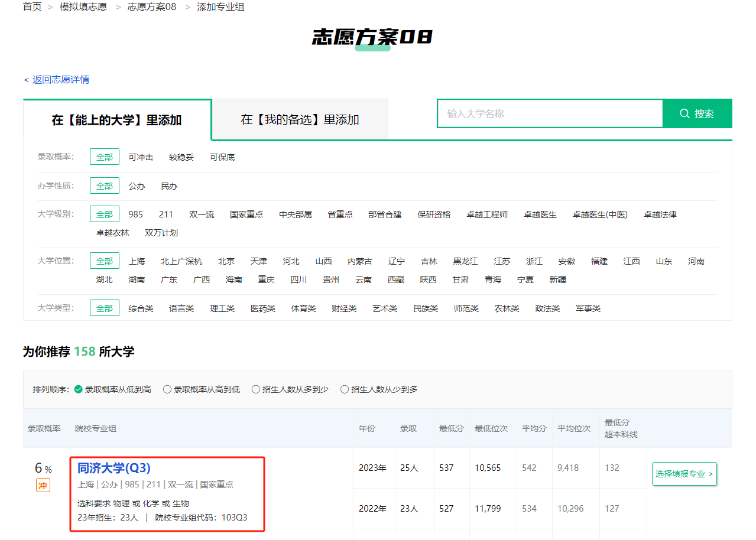The height and width of the screenshot is (540, 756).
Task: Open 模拟填志愿 breadcrumb link
Action: pos(83,7)
